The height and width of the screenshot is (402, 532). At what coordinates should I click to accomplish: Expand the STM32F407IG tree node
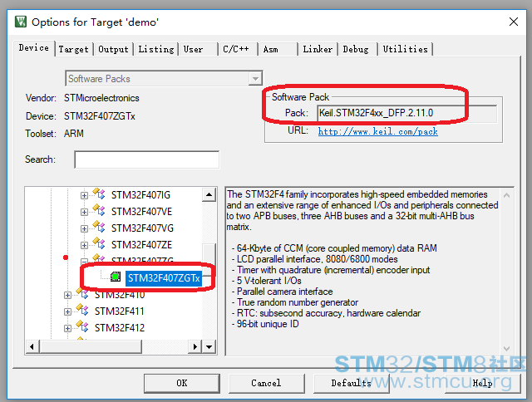[x=84, y=195]
